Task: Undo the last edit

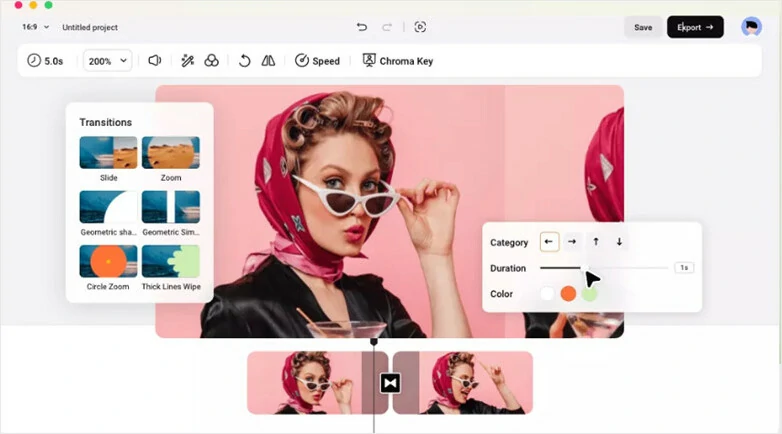Action: click(362, 27)
